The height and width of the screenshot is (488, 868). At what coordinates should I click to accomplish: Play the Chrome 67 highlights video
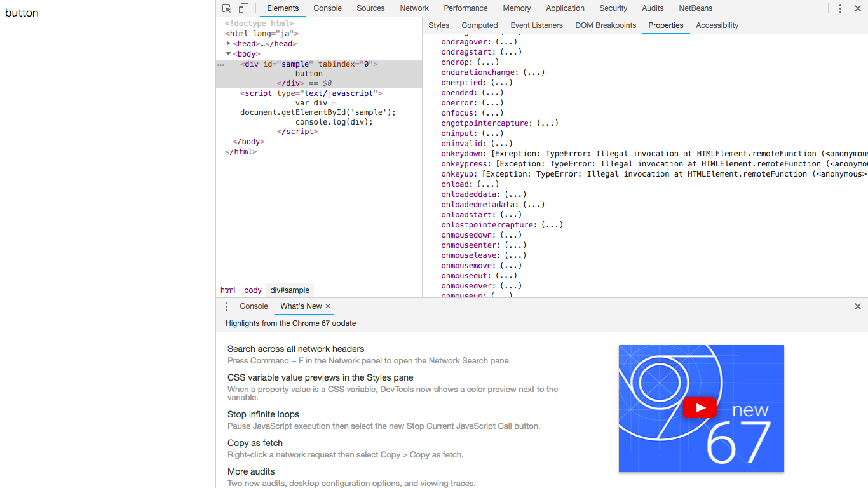(x=700, y=407)
